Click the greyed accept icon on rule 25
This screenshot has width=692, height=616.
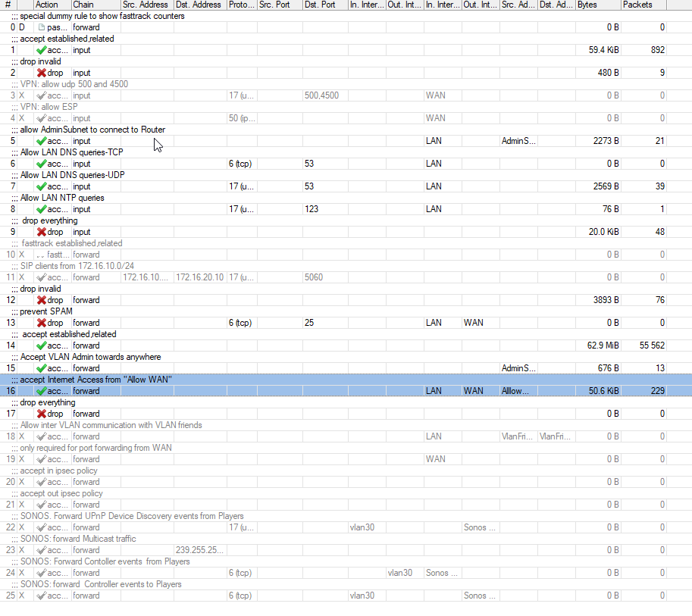tap(42, 596)
